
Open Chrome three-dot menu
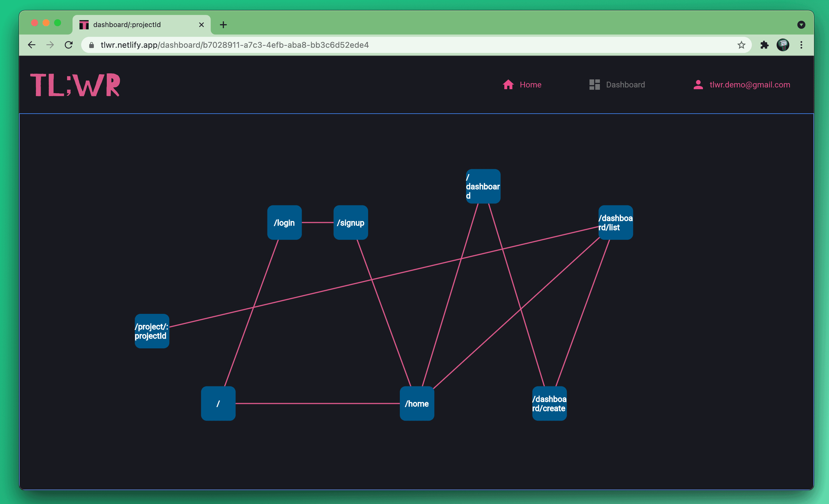pos(801,45)
